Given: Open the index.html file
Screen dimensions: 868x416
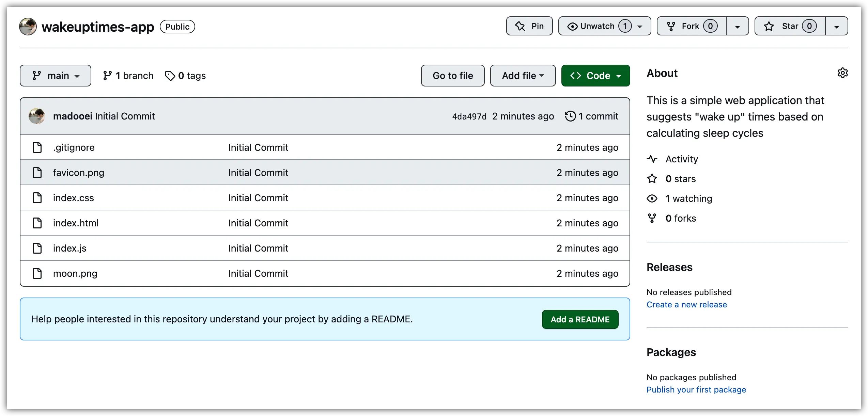Looking at the screenshot, I should pyautogui.click(x=76, y=223).
